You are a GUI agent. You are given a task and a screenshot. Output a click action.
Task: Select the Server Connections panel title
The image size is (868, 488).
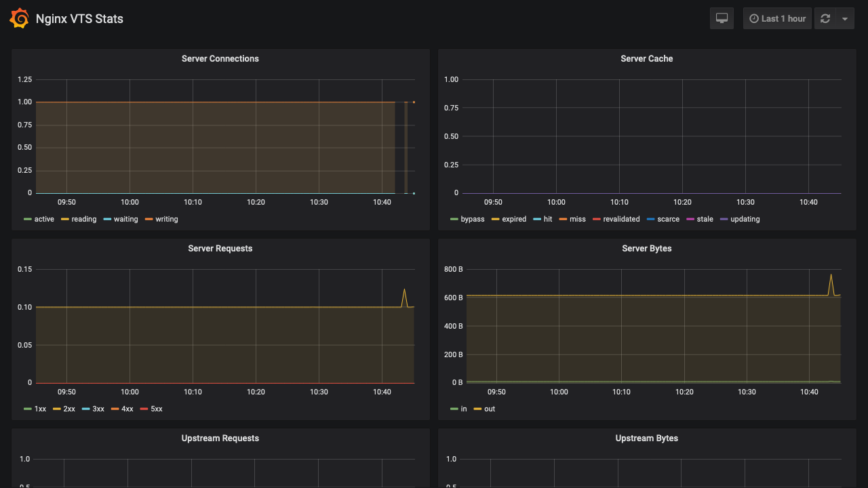click(220, 58)
